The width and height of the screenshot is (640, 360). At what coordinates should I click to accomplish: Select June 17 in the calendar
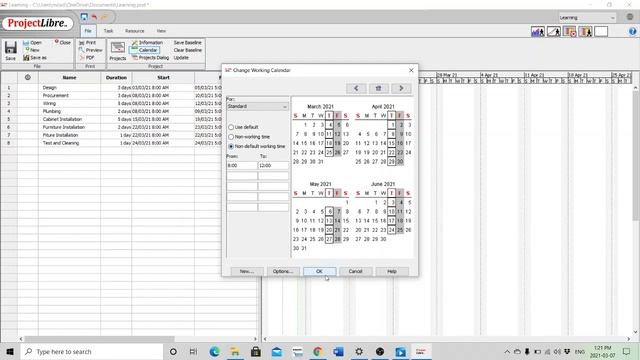391,221
